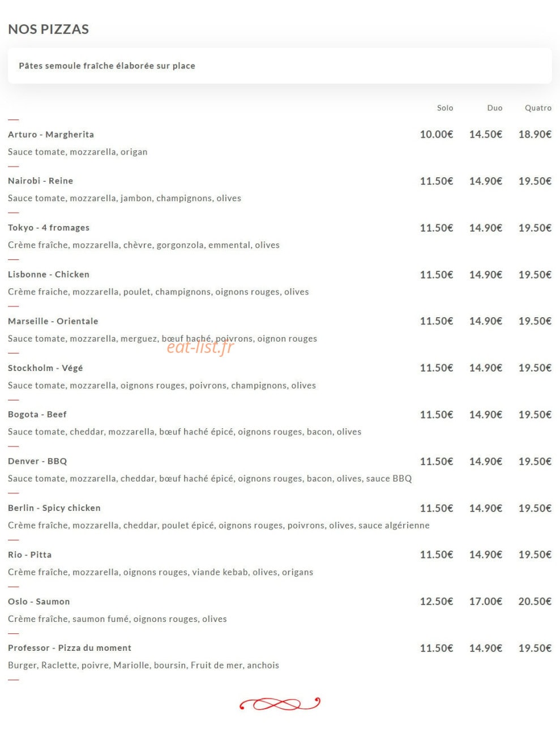Click the Lisbonne - Chicken pizza name
This screenshot has height=729, width=560.
pos(49,274)
